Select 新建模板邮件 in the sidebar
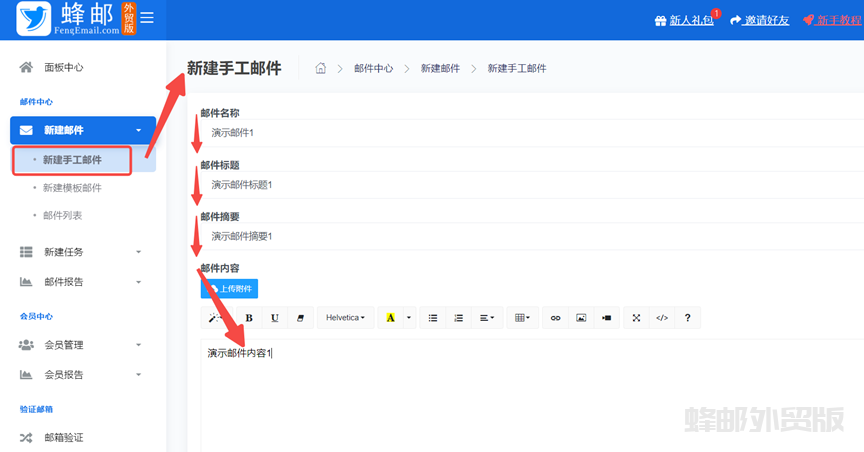The image size is (864, 452). point(72,187)
